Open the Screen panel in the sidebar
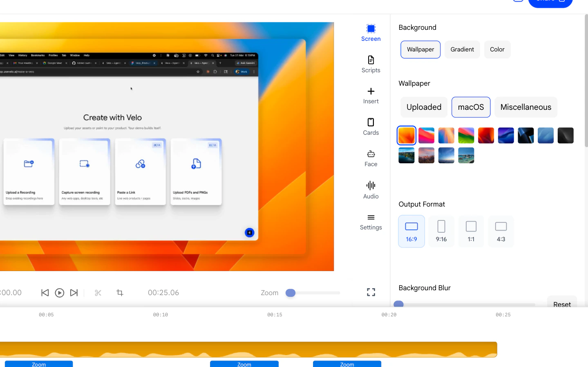588x367 pixels. tap(371, 33)
